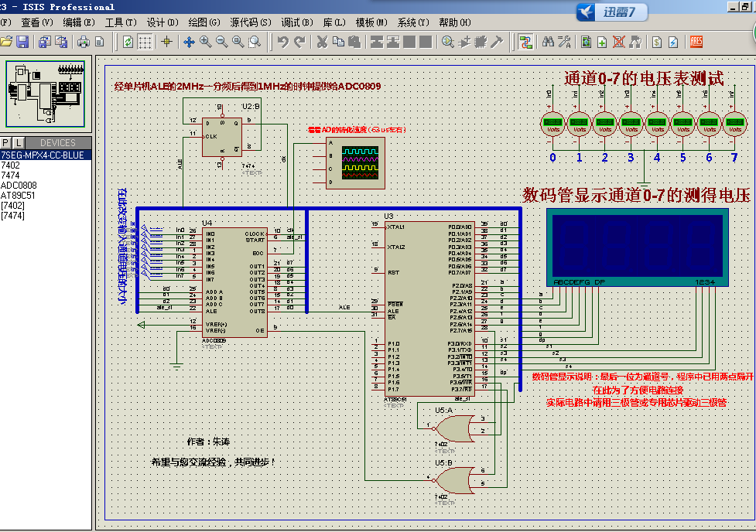View the Bill of Materials report

[x=657, y=42]
